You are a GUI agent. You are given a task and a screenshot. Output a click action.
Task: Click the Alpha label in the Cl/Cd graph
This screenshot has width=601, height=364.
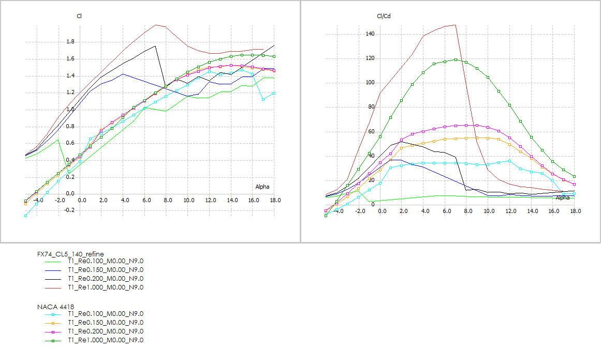pyautogui.click(x=562, y=198)
